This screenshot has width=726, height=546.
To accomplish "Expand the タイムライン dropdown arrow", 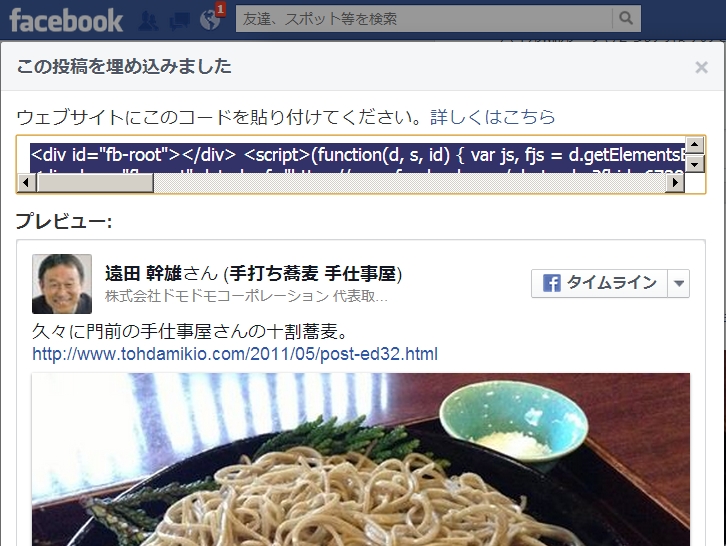I will [x=679, y=283].
